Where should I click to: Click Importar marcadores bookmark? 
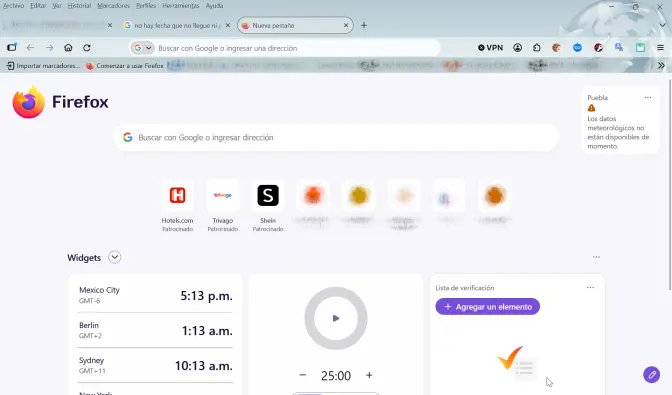[x=43, y=66]
